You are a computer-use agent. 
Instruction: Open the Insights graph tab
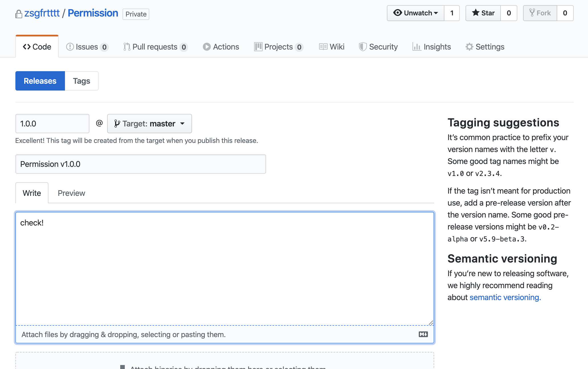coord(432,47)
